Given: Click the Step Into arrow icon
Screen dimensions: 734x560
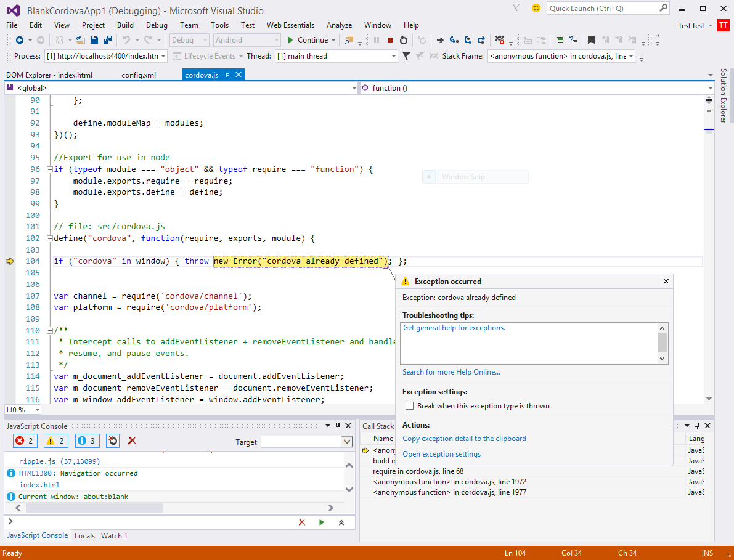Looking at the screenshot, I should pos(454,40).
